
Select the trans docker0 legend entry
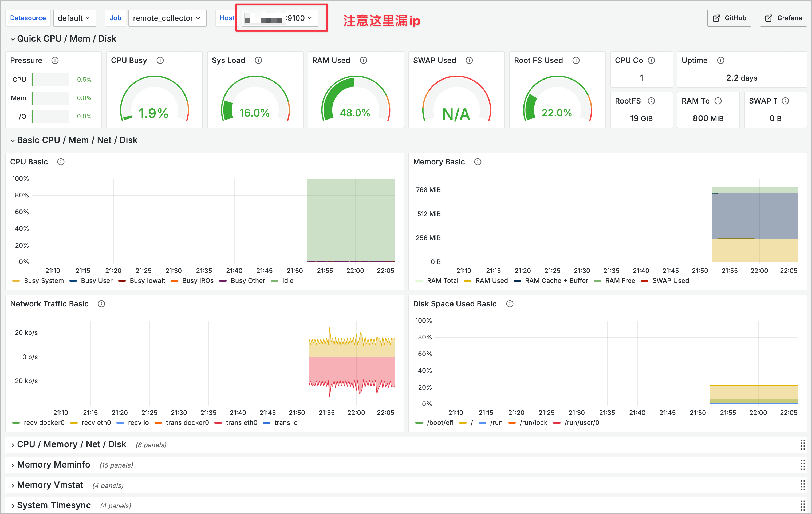187,423
